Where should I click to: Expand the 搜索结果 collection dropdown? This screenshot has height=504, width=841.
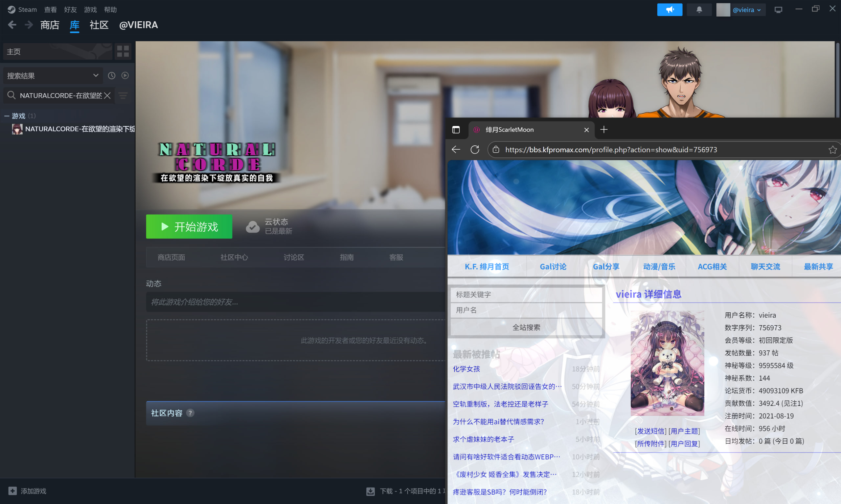(x=96, y=75)
